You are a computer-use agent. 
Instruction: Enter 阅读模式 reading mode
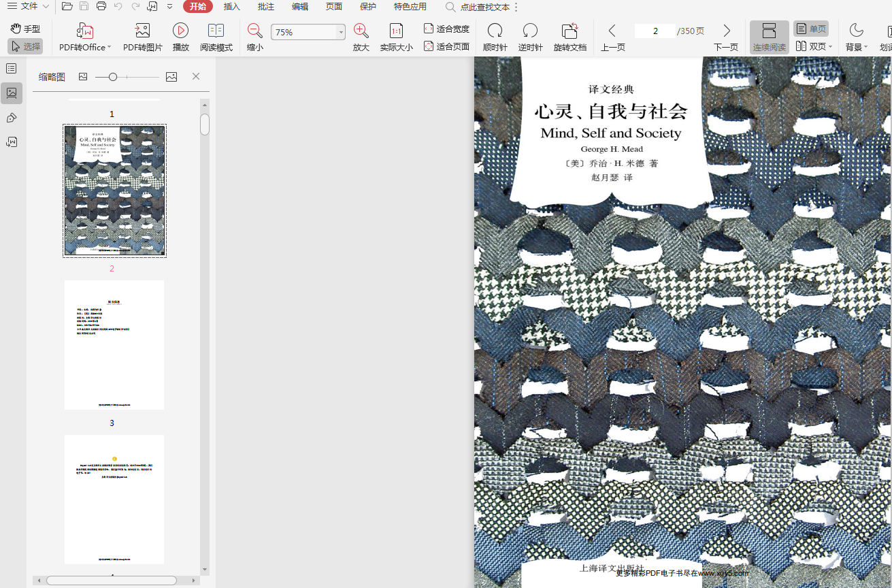point(216,31)
